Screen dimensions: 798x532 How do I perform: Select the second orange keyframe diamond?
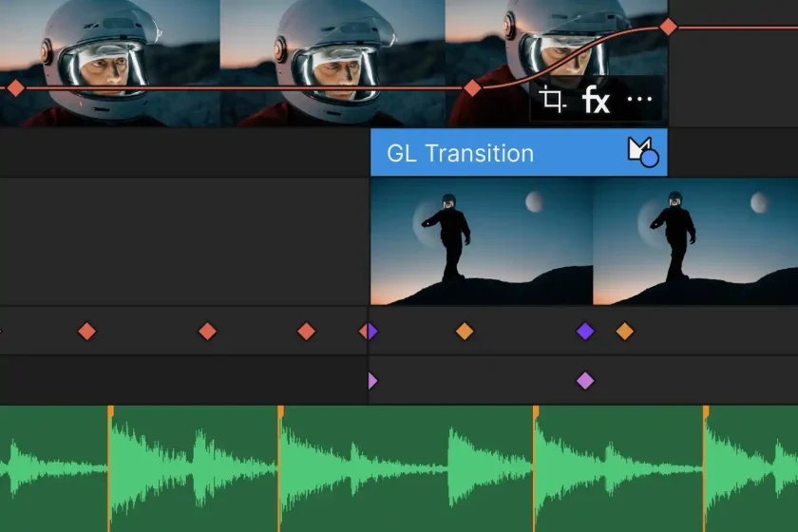pyautogui.click(x=625, y=332)
